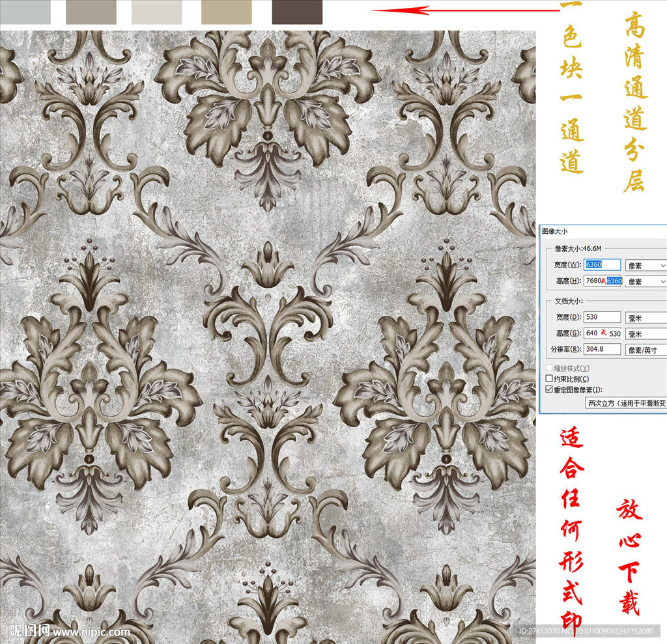The height and width of the screenshot is (644, 667).
Task: Open the 像素/英寸 resolution unit dropdown
Action: [646, 350]
